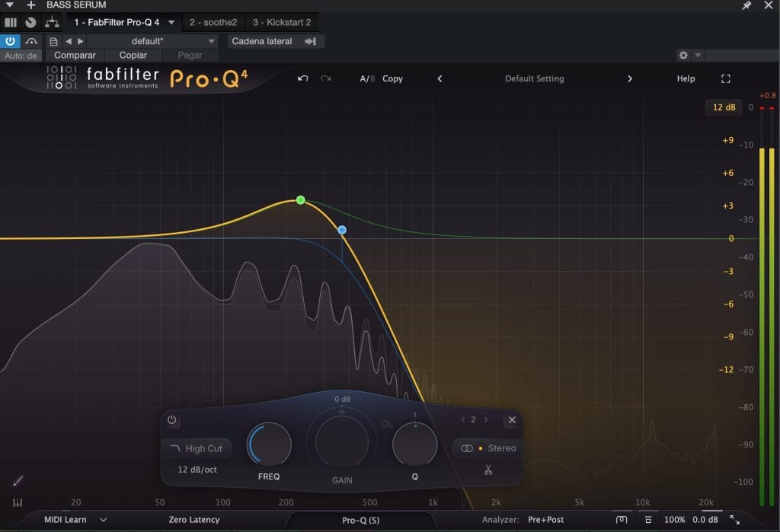Switch to the 2 - soothe2 tab
The image size is (780, 532).
(x=213, y=22)
